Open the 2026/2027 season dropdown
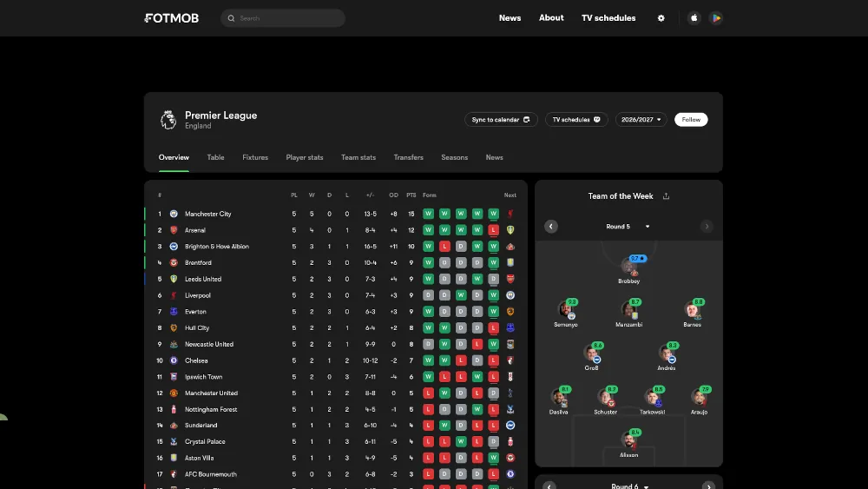The width and height of the screenshot is (868, 489). [641, 120]
